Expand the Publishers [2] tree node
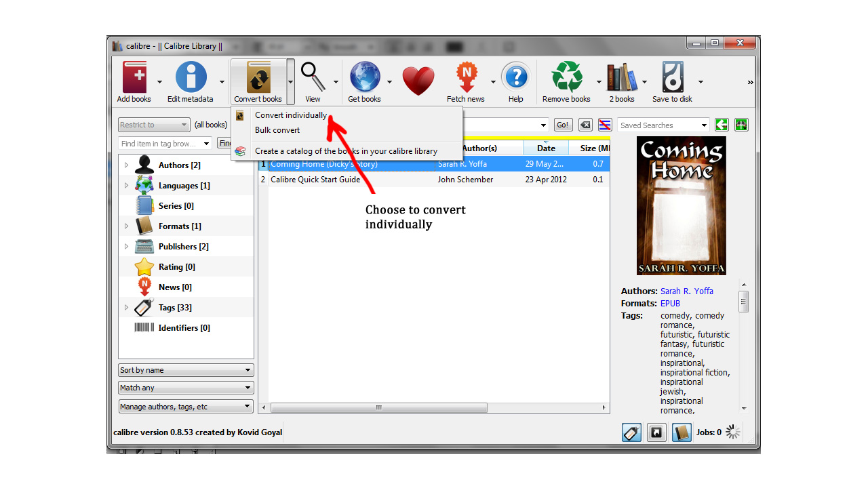The width and height of the screenshot is (868, 488). (126, 247)
